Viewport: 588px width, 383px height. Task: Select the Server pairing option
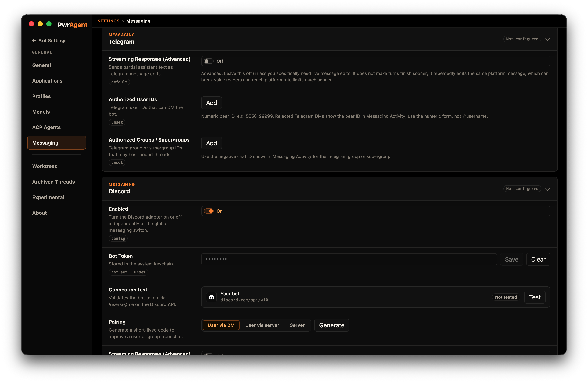click(x=297, y=325)
